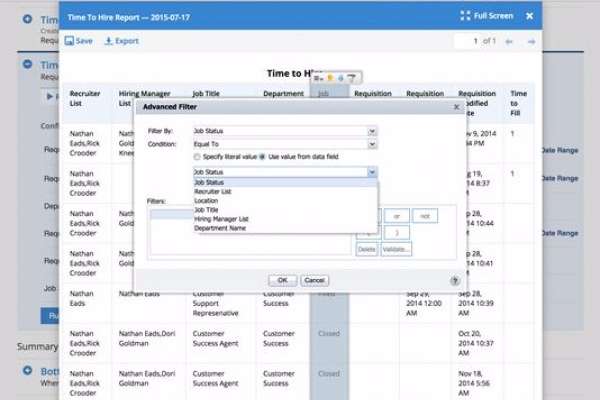Click the Save icon in report toolbar
Screen dimensions: 600x400
69,41
